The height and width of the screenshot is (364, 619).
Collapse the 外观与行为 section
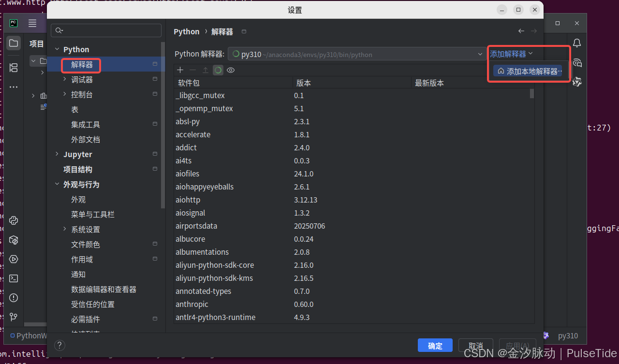[57, 184]
